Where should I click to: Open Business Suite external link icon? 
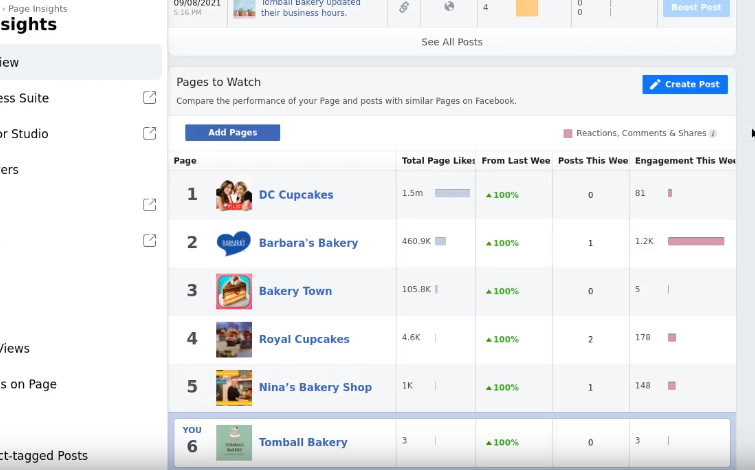(150, 97)
